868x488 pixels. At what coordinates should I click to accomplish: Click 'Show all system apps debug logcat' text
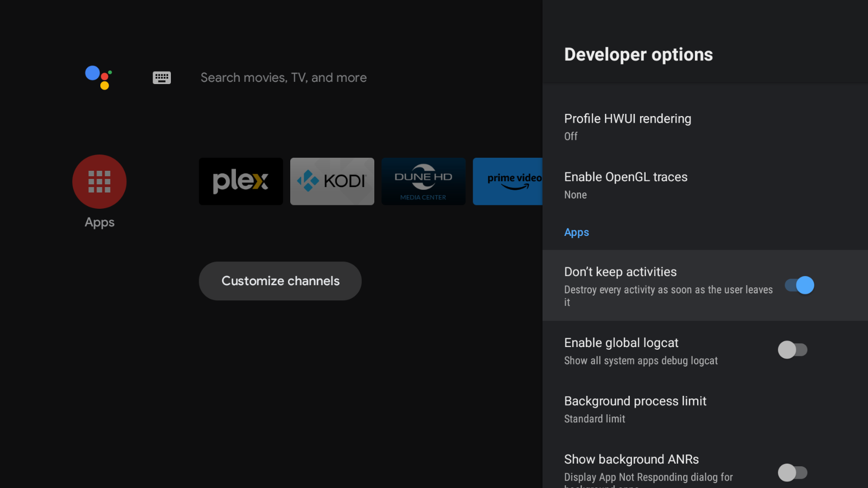pyautogui.click(x=641, y=361)
